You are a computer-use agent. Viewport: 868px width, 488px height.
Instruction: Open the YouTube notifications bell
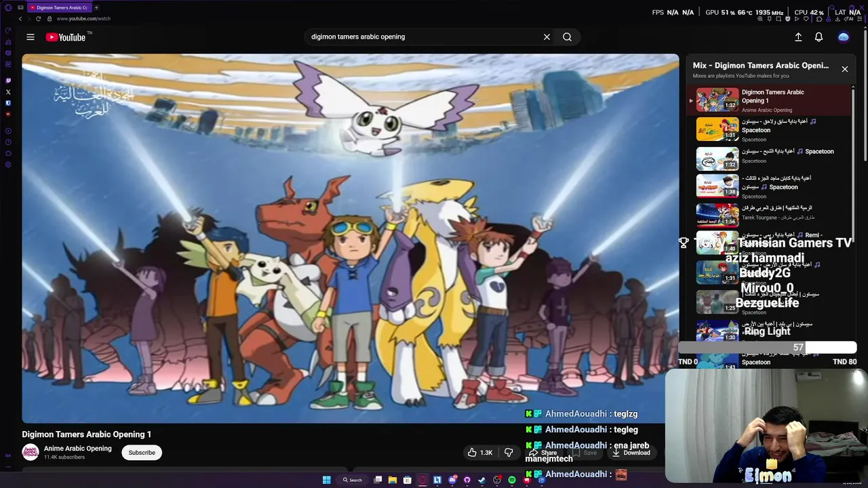tap(818, 37)
